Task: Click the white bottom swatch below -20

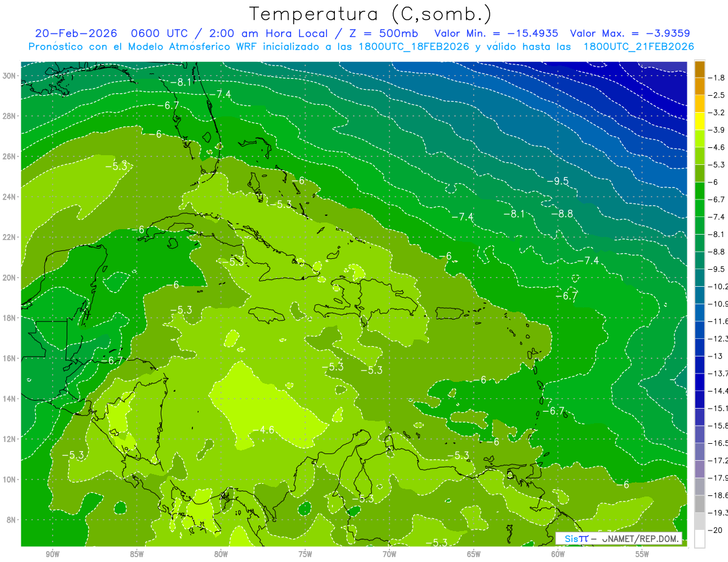Action: pyautogui.click(x=699, y=538)
